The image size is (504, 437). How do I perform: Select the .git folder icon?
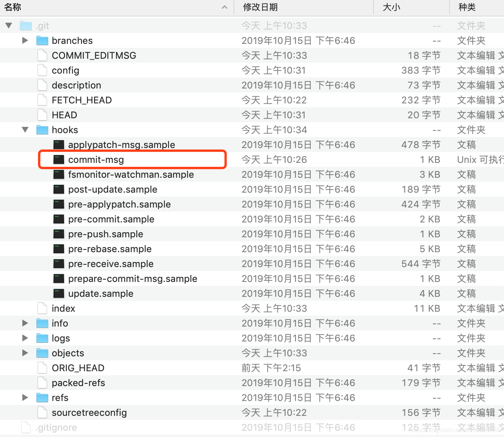click(x=26, y=26)
